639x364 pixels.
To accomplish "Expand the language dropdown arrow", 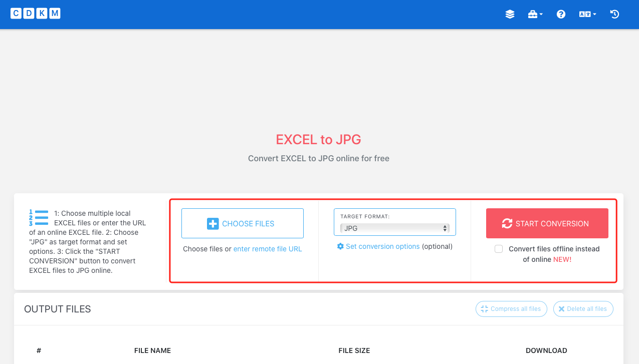I will pos(593,14).
